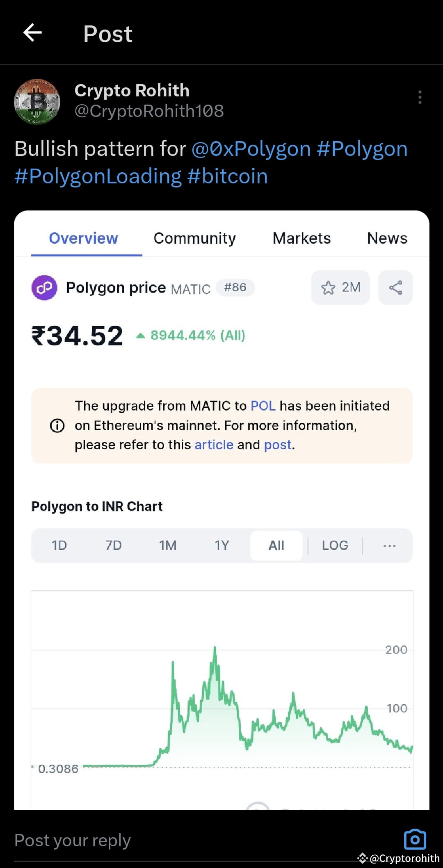Viewport: 443px width, 868px height.
Task: Tap the back arrow to return
Action: click(32, 34)
